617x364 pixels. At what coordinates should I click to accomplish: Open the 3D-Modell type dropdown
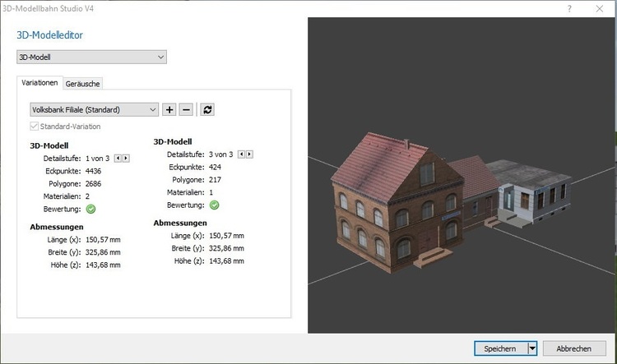pos(91,57)
